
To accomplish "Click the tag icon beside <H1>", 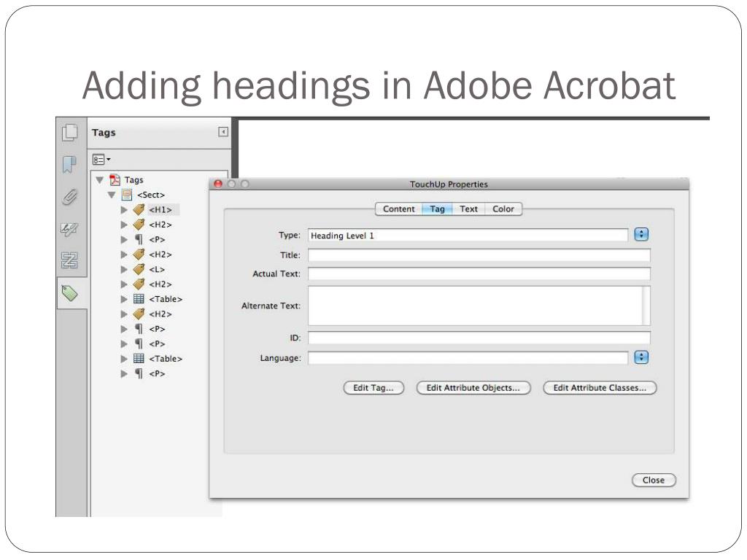I will (139, 209).
